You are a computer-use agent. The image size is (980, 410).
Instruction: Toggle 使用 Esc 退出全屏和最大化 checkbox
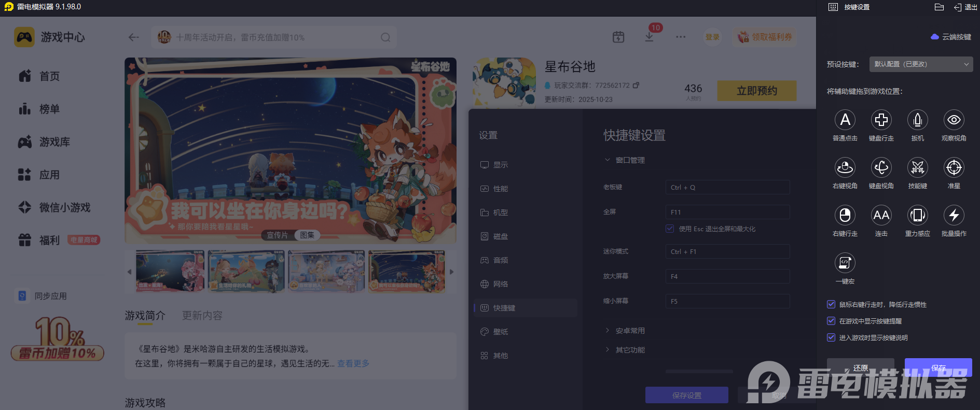[670, 229]
